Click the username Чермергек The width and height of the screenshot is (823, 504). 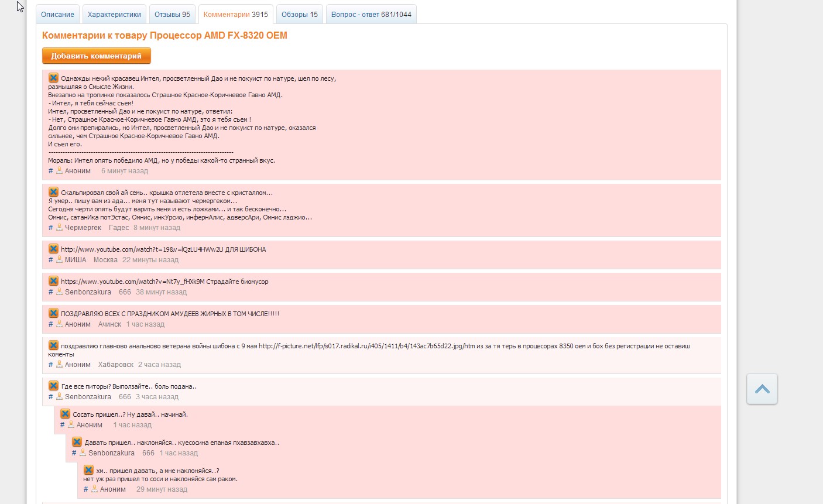(83, 228)
